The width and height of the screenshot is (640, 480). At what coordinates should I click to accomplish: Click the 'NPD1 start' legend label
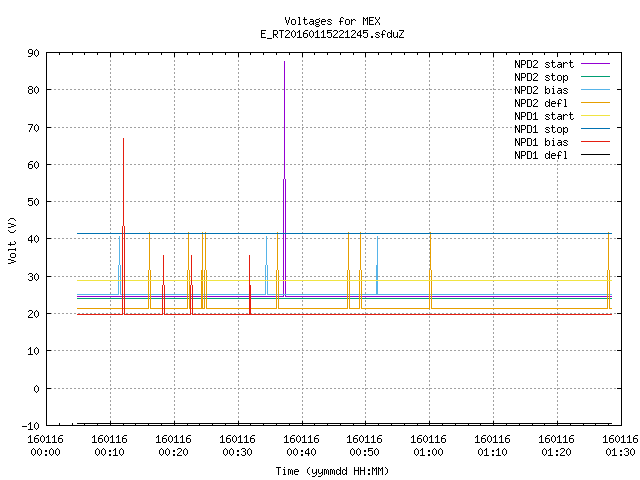544,116
